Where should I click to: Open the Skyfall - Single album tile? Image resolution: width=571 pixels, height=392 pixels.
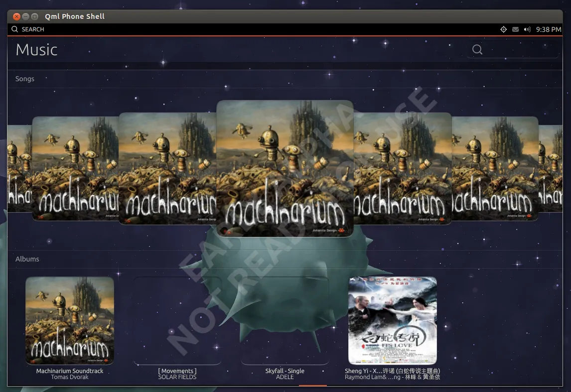285,321
